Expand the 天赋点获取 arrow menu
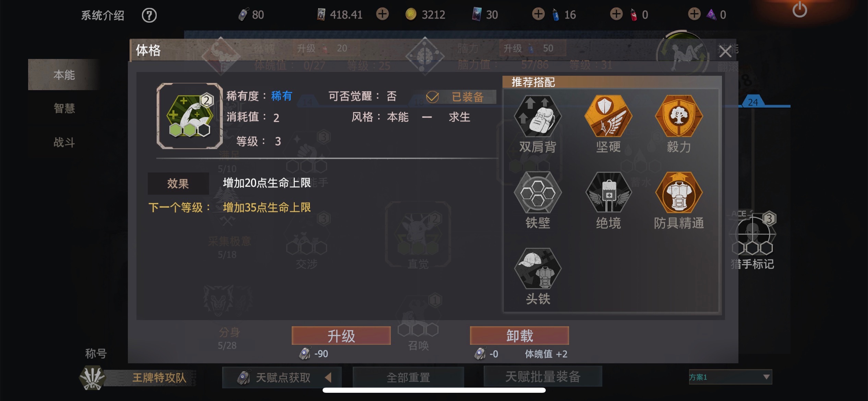The height and width of the screenshot is (401, 868). 328,377
